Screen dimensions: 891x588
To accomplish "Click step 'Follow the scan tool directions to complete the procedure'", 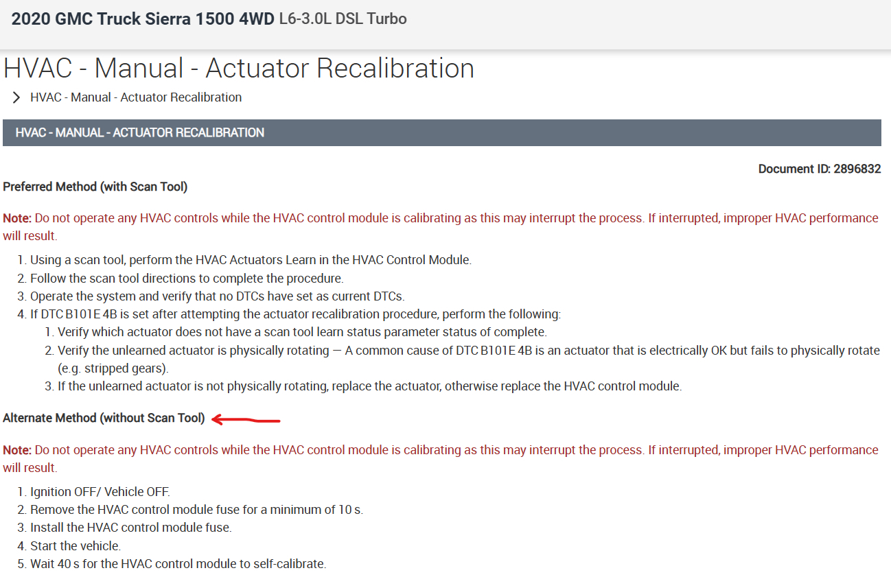I will [x=187, y=279].
